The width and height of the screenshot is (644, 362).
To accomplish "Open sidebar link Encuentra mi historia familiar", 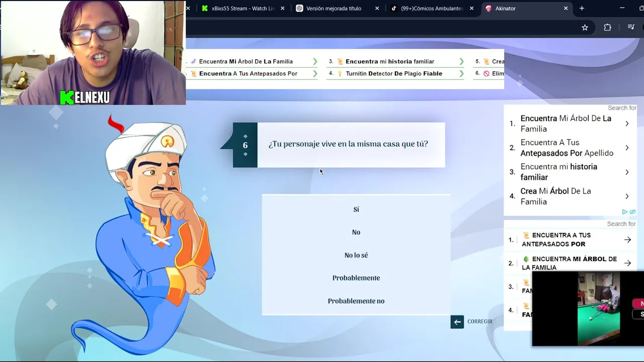I will coord(558,172).
